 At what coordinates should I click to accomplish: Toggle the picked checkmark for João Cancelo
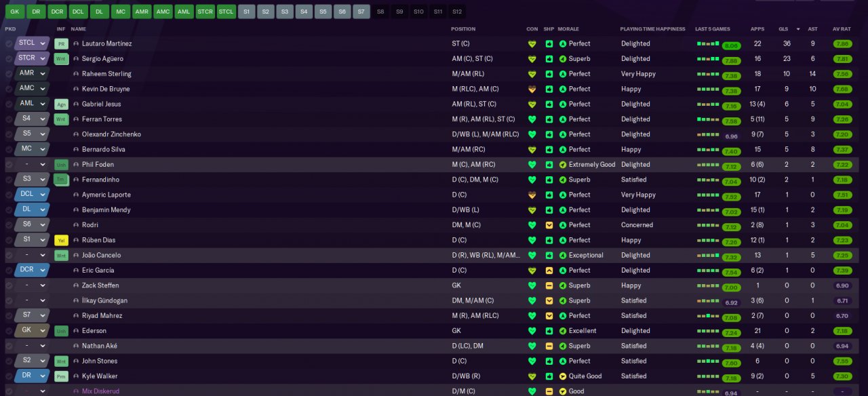coord(9,256)
